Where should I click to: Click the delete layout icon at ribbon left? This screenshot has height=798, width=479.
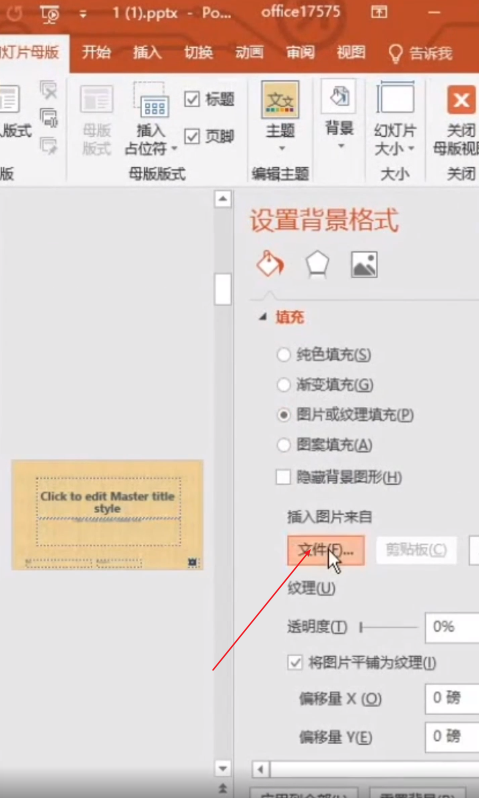[x=48, y=90]
